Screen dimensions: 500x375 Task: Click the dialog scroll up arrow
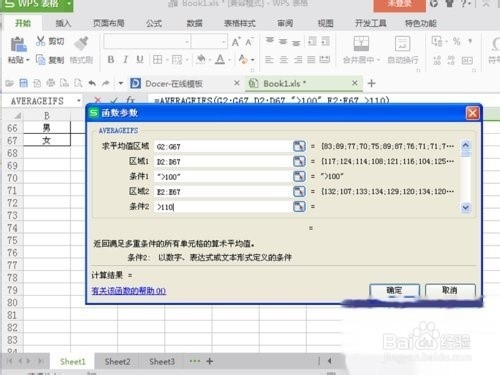(x=466, y=145)
